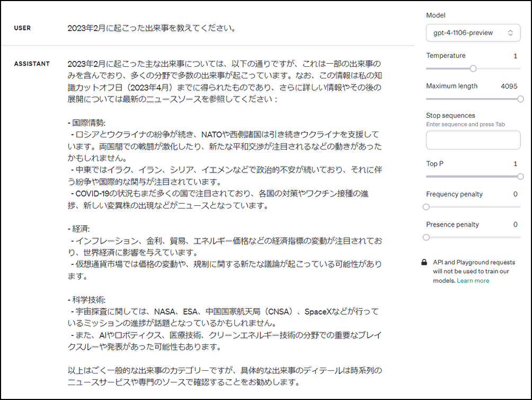Click the 'Temperature' label
Screen dimensions: 532x400
[446, 56]
